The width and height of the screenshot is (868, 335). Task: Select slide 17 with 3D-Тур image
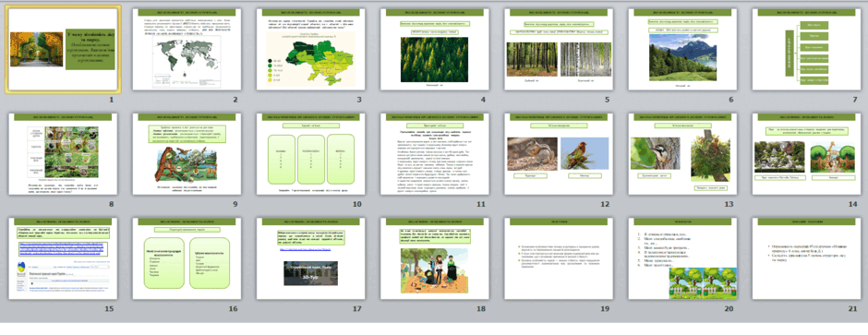[311, 258]
